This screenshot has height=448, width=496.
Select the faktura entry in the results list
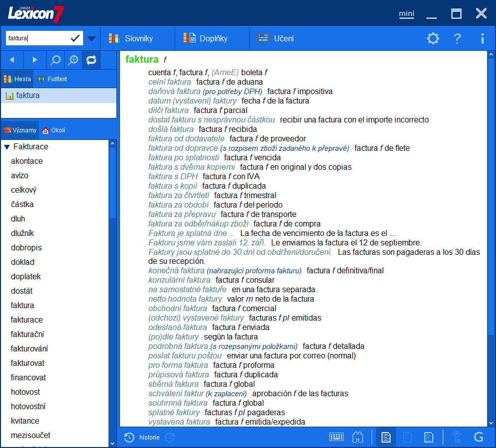coord(59,95)
